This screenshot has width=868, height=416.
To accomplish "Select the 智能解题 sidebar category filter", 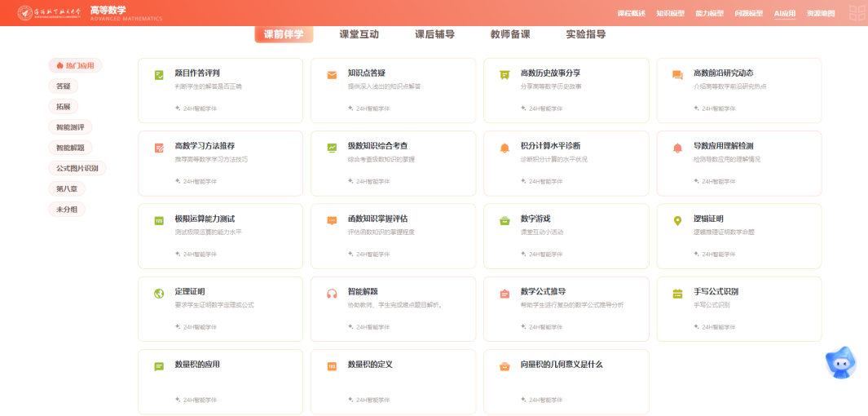I will coord(70,148).
